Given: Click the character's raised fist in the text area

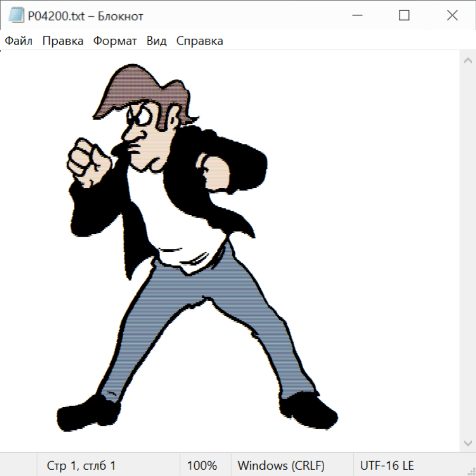Looking at the screenshot, I should [88, 161].
